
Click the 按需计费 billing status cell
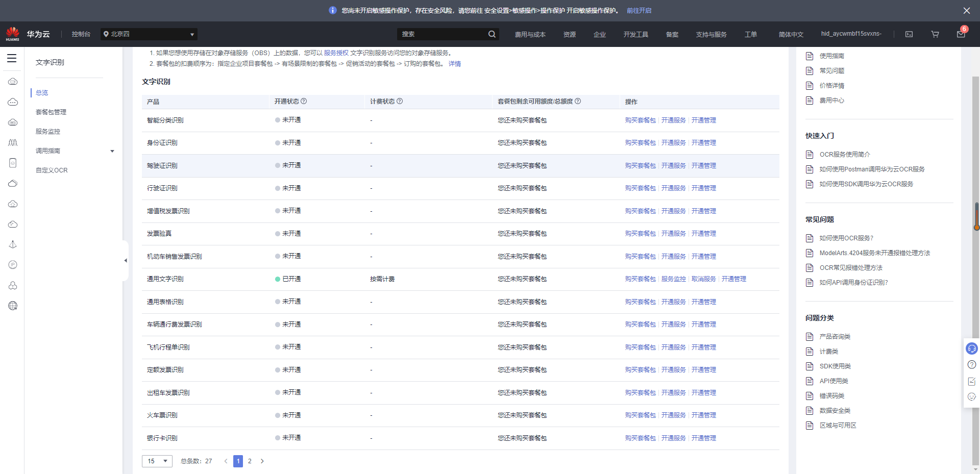tap(382, 279)
